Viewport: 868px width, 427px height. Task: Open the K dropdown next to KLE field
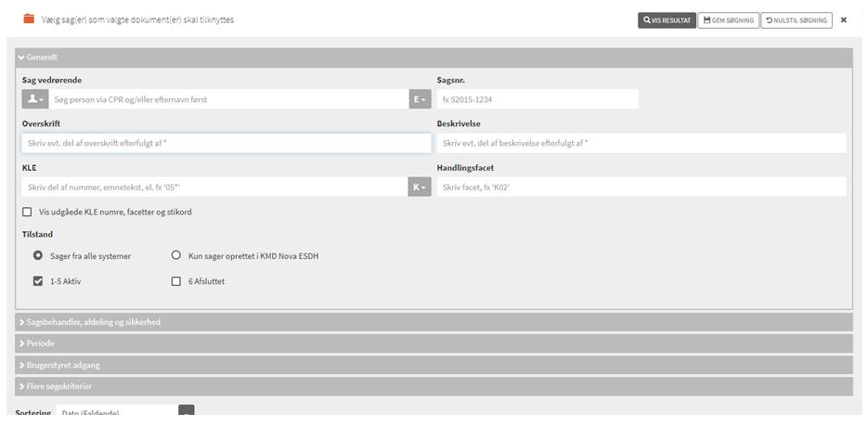pyautogui.click(x=420, y=188)
